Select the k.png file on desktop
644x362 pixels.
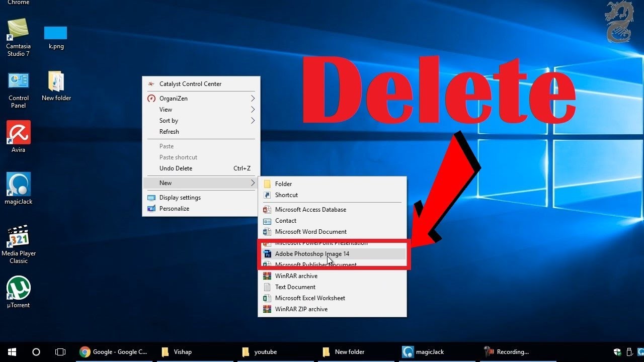pos(56,38)
